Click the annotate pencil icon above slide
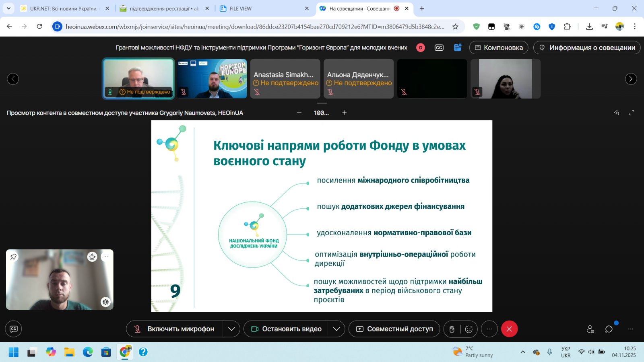The image size is (644, 362). [616, 113]
